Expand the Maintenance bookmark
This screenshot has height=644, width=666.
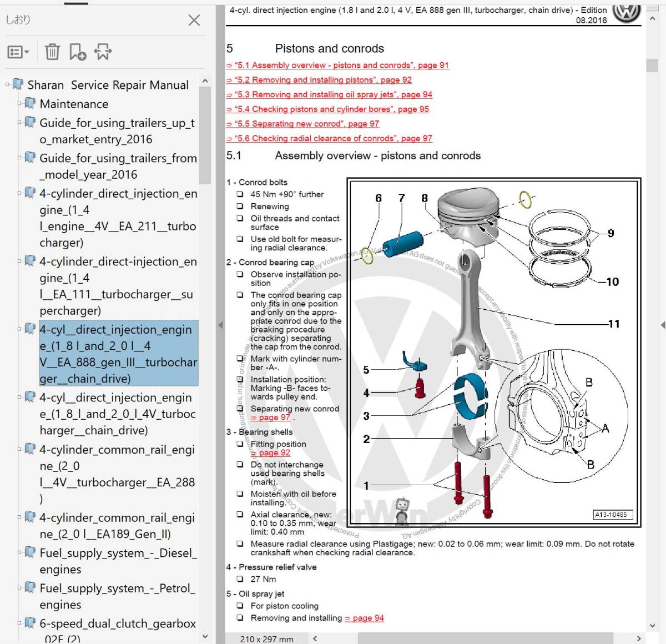pos(19,103)
